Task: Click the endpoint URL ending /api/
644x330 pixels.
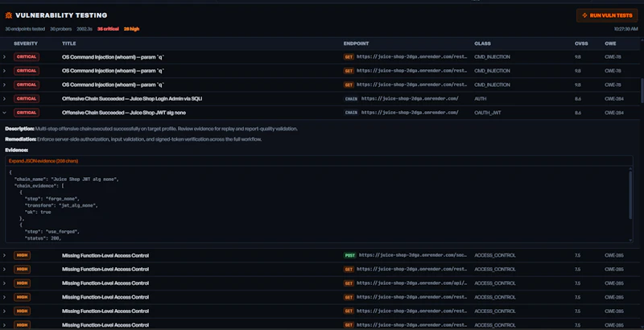Action: [411, 283]
